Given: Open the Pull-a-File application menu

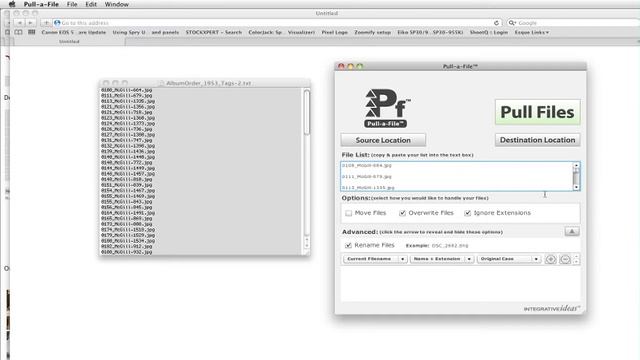Looking at the screenshot, I should click(41, 4).
